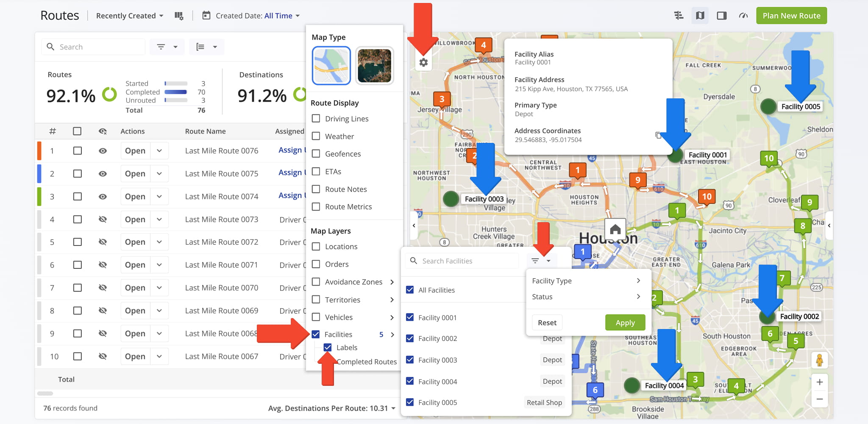This screenshot has width=868, height=424.
Task: Click the right edge panel collapse arrow
Action: 829,226
